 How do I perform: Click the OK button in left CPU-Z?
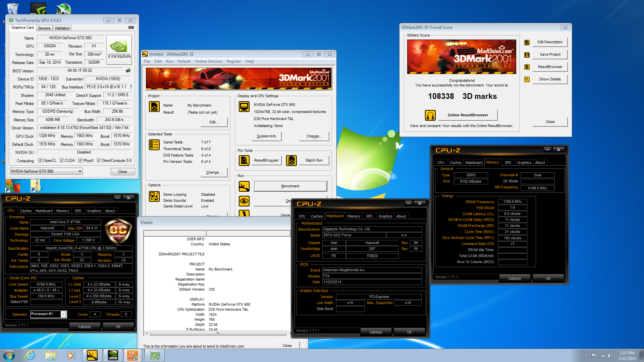118,327
